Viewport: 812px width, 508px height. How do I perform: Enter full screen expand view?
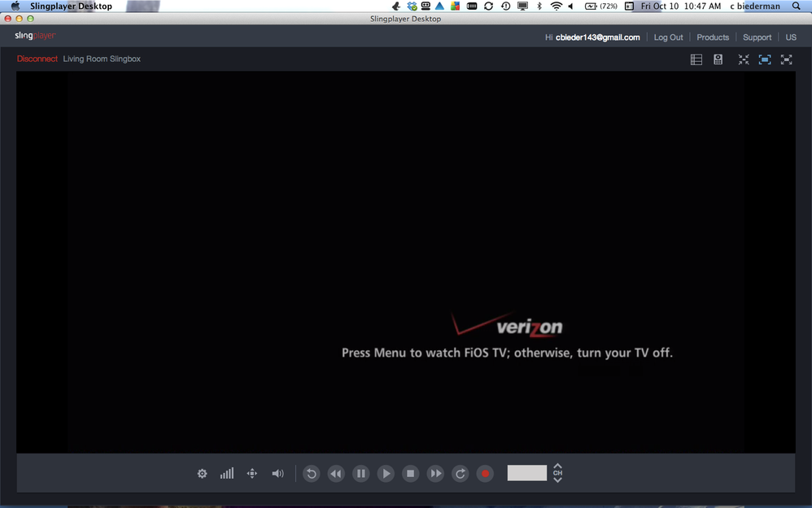click(x=786, y=59)
